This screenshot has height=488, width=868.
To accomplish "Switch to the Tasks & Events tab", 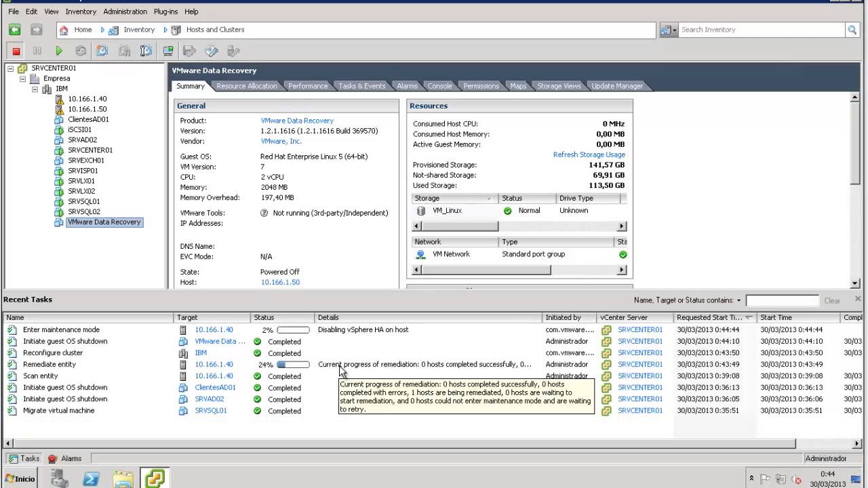I will coord(362,86).
